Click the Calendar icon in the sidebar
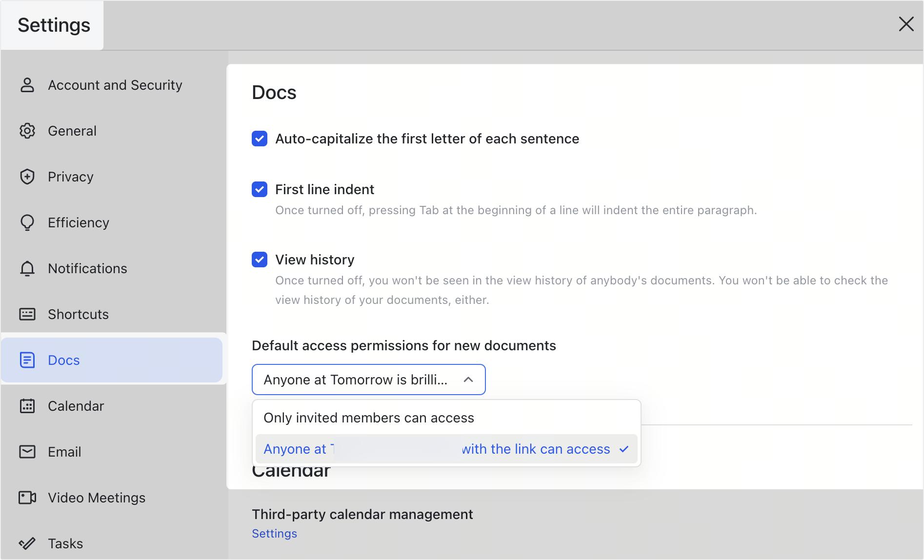924x560 pixels. (x=27, y=405)
